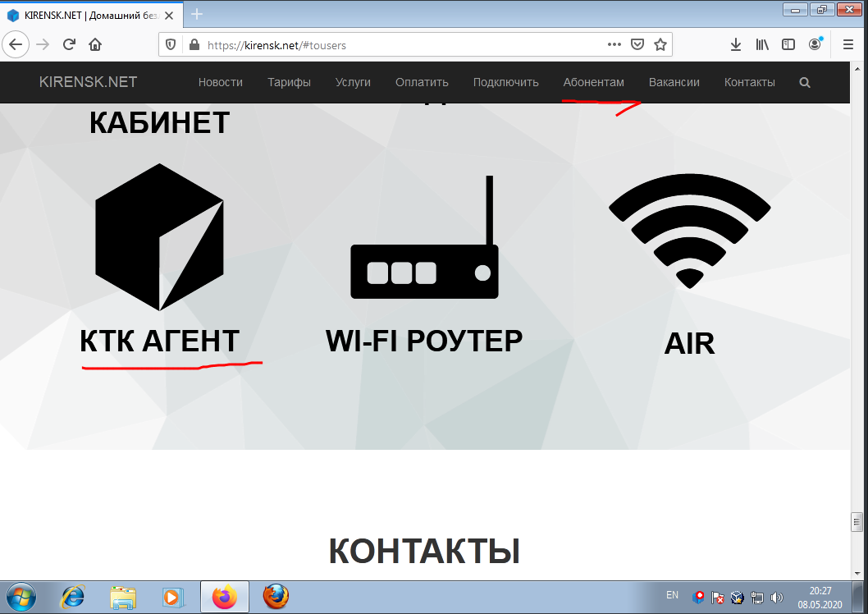868x614 pixels.
Task: Open page actions three-dot menu
Action: click(614, 44)
